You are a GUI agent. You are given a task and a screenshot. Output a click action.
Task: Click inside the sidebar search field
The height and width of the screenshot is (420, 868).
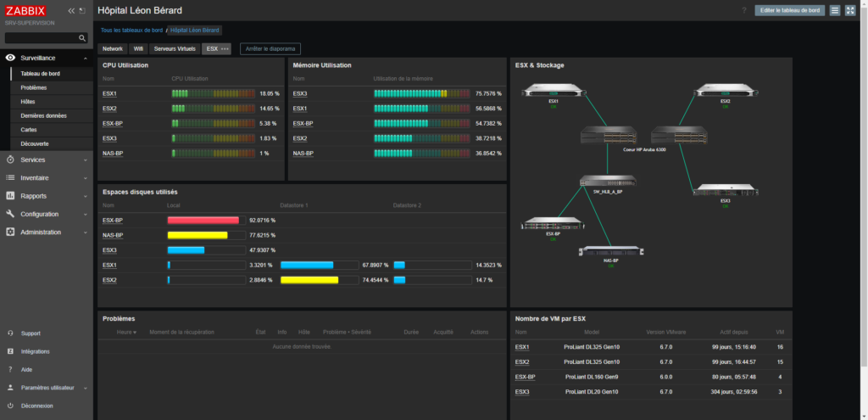41,38
